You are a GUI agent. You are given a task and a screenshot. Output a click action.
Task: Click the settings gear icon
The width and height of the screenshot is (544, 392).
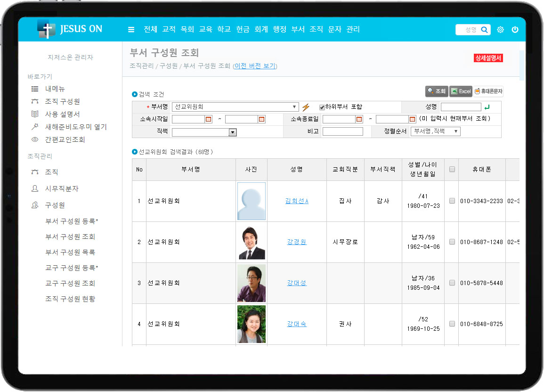coord(500,30)
